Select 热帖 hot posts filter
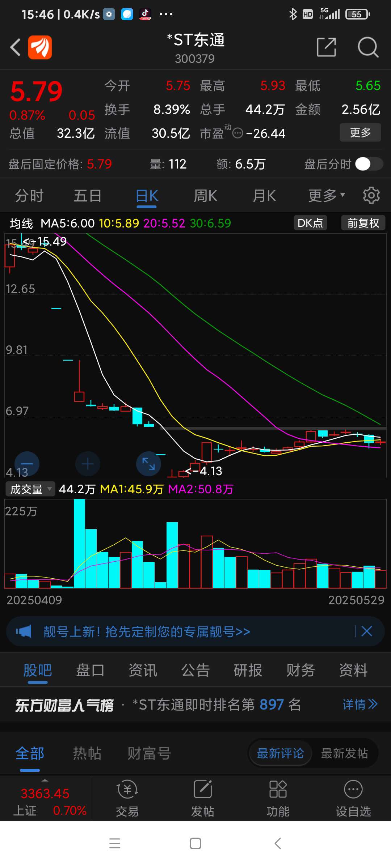Screen dimensions: 391x868 coord(87,753)
